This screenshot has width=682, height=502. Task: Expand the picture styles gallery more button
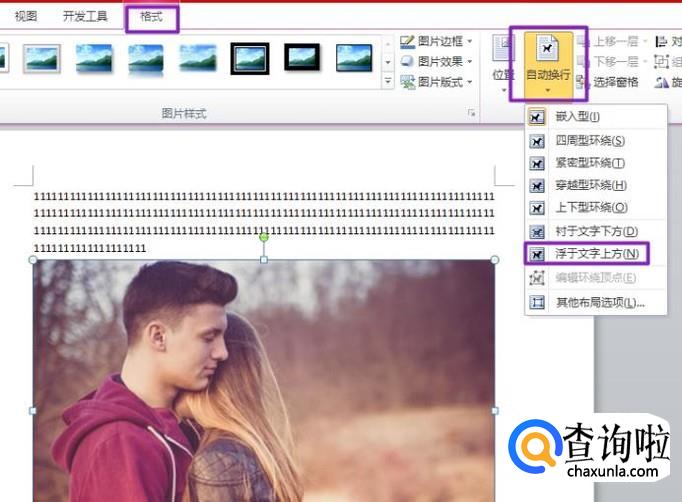(x=388, y=81)
